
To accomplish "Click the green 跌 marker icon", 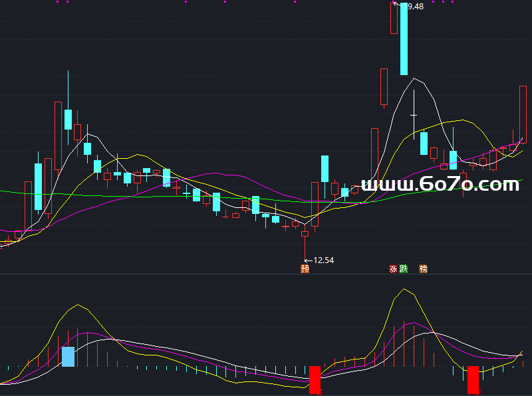I will pos(403,269).
